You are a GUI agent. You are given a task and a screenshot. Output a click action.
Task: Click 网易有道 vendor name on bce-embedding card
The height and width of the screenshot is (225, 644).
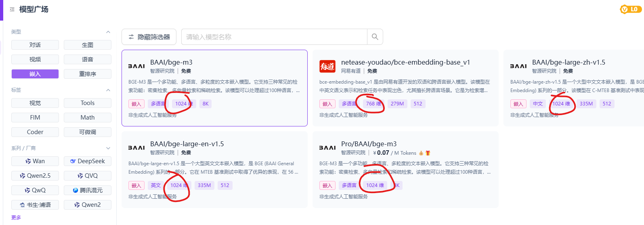(351, 71)
